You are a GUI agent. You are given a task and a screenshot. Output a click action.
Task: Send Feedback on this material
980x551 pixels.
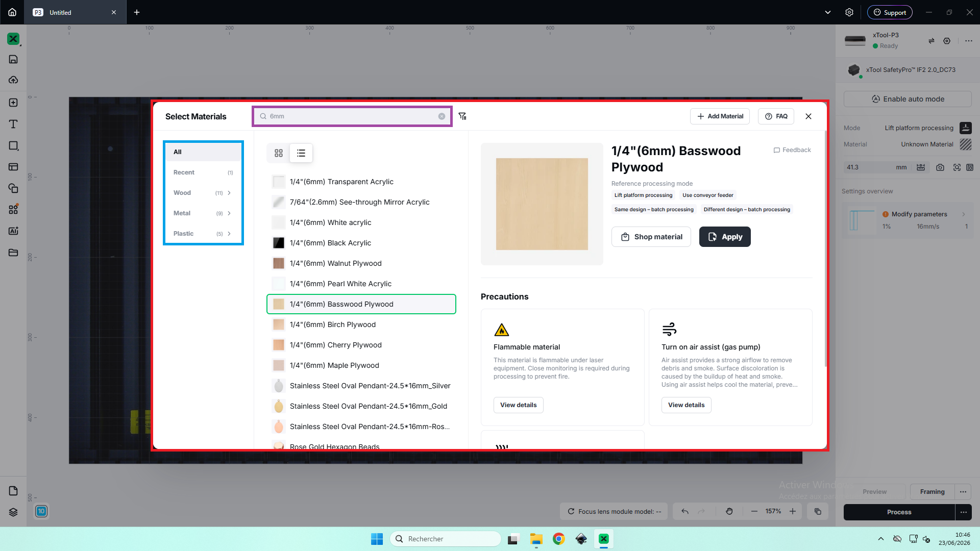point(792,150)
